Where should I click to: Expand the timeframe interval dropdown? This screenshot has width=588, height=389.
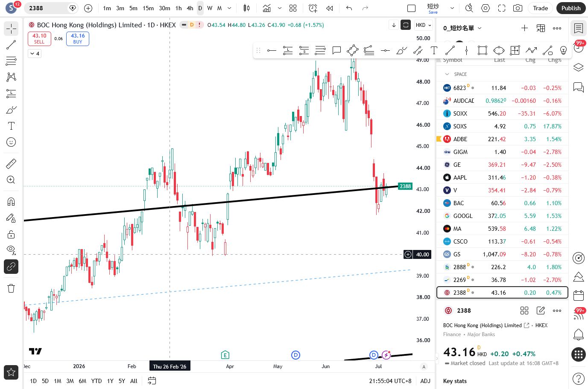tap(229, 8)
